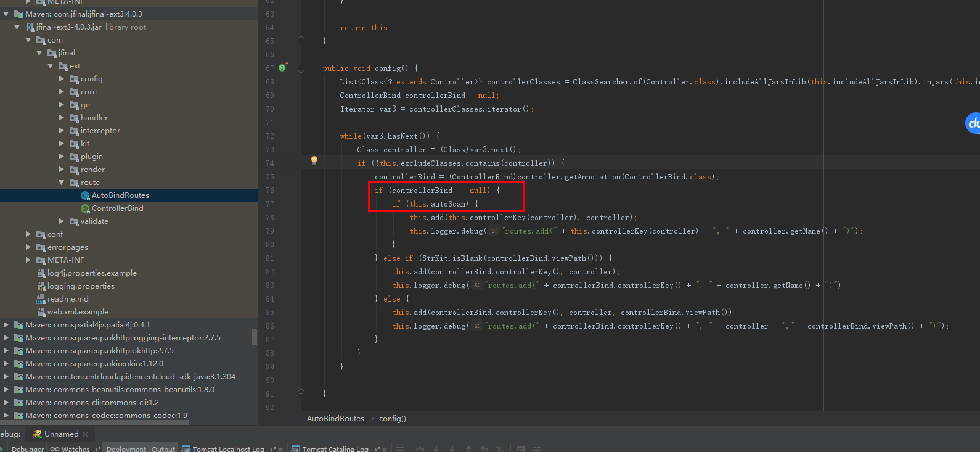Image resolution: width=980 pixels, height=452 pixels.
Task: Select Maven commons-codec:1.9 library
Action: (x=106, y=416)
